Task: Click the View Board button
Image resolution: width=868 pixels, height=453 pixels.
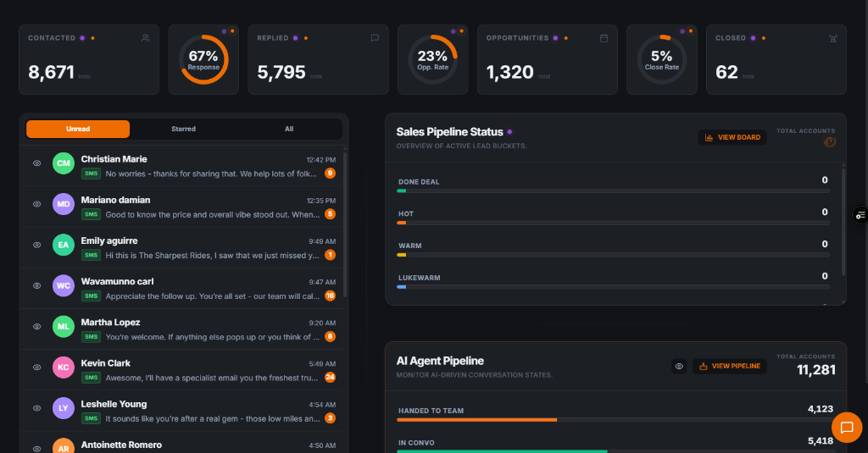Action: [732, 137]
